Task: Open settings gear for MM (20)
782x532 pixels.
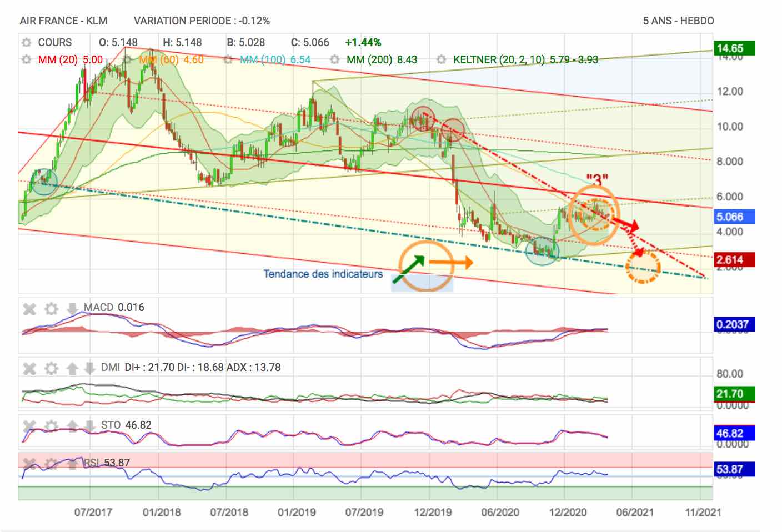Action: (x=26, y=59)
